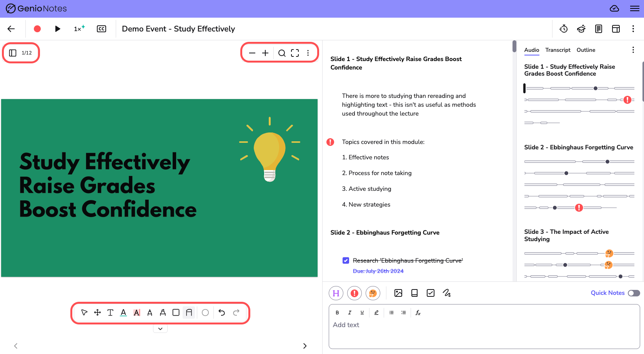Uncheck the Research 'Ebbinghaus Forgetting Curve' task
This screenshot has height=354, width=644.
(346, 261)
